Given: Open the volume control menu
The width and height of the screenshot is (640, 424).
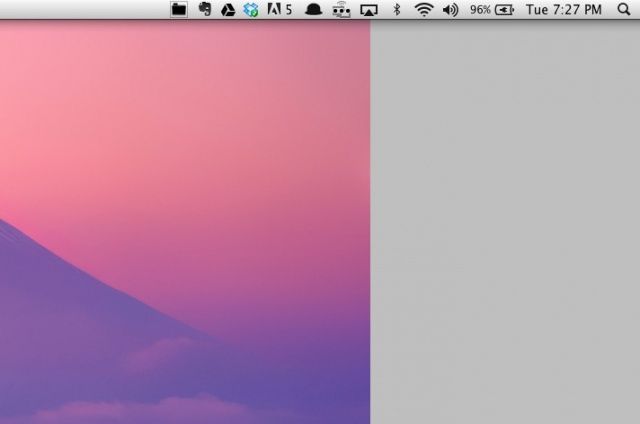Looking at the screenshot, I should tap(450, 10).
